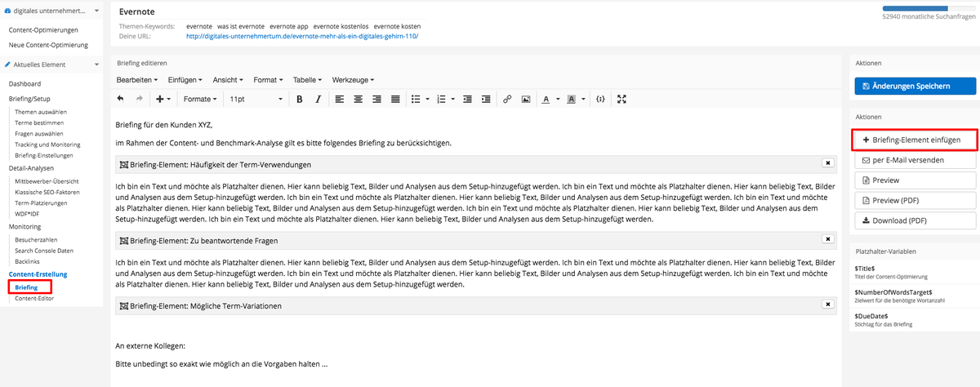The image size is (980, 387).
Task: Insert or edit a link
Action: pyautogui.click(x=507, y=99)
